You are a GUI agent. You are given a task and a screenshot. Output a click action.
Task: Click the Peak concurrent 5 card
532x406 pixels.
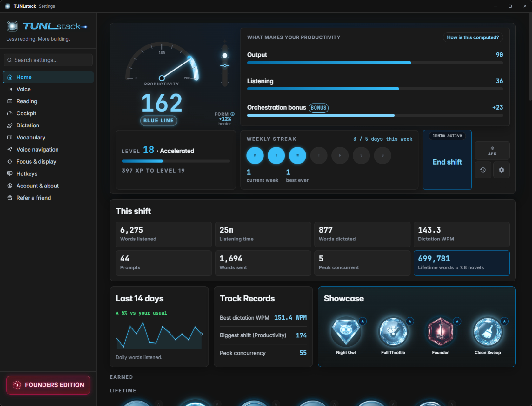pos(362,263)
